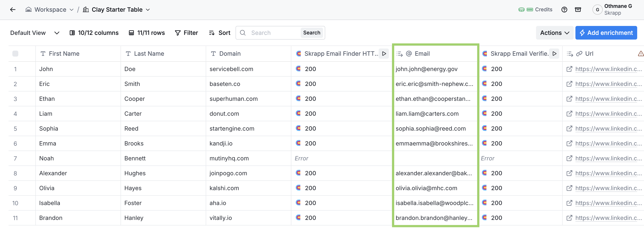644x228 pixels.
Task: Click the Search button
Action: pos(312,33)
